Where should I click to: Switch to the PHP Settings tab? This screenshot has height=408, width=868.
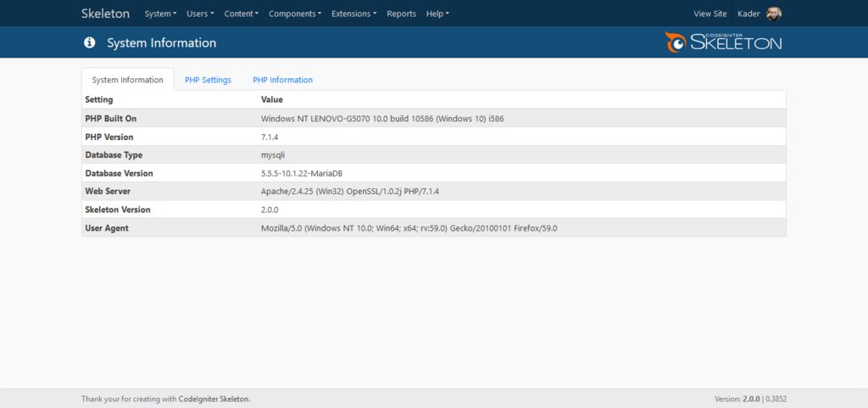209,80
